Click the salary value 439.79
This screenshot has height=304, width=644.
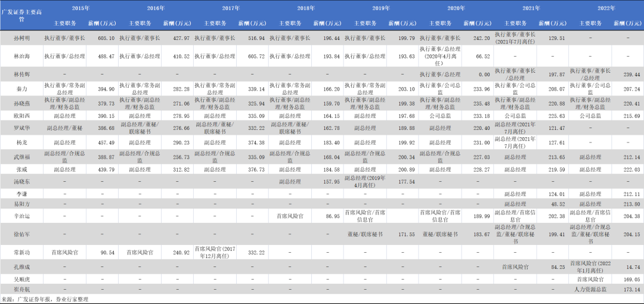106,169
